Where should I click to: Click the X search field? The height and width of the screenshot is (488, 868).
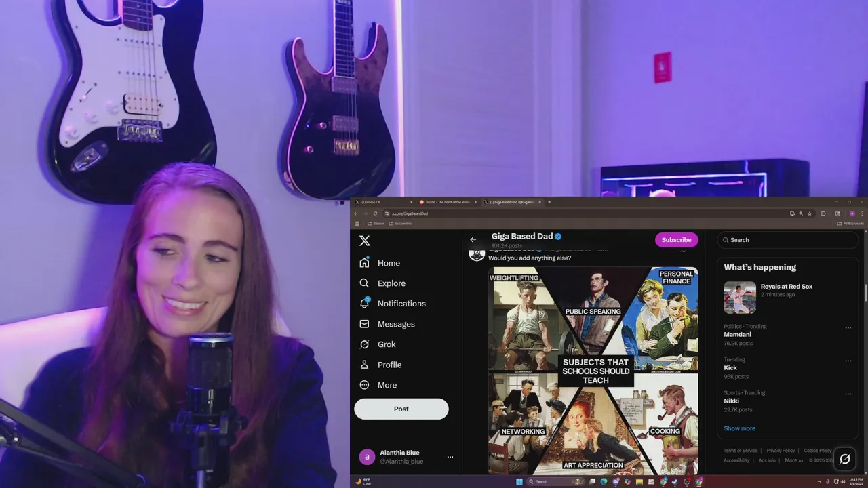pos(787,240)
